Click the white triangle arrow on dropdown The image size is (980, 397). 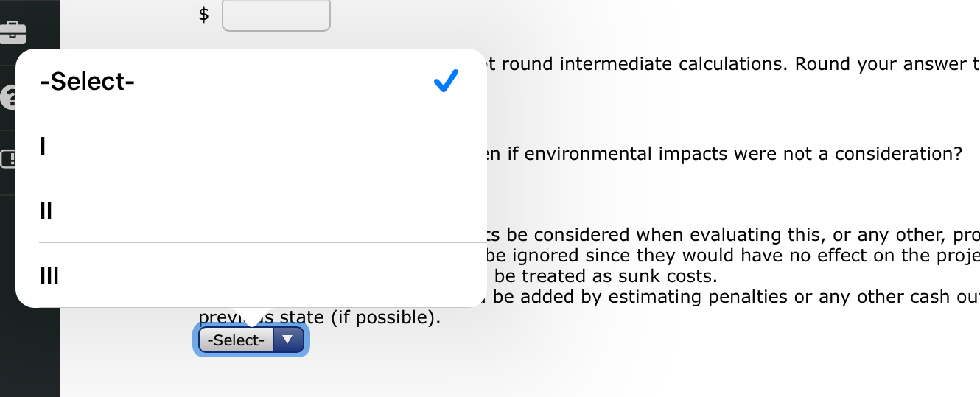pos(288,340)
